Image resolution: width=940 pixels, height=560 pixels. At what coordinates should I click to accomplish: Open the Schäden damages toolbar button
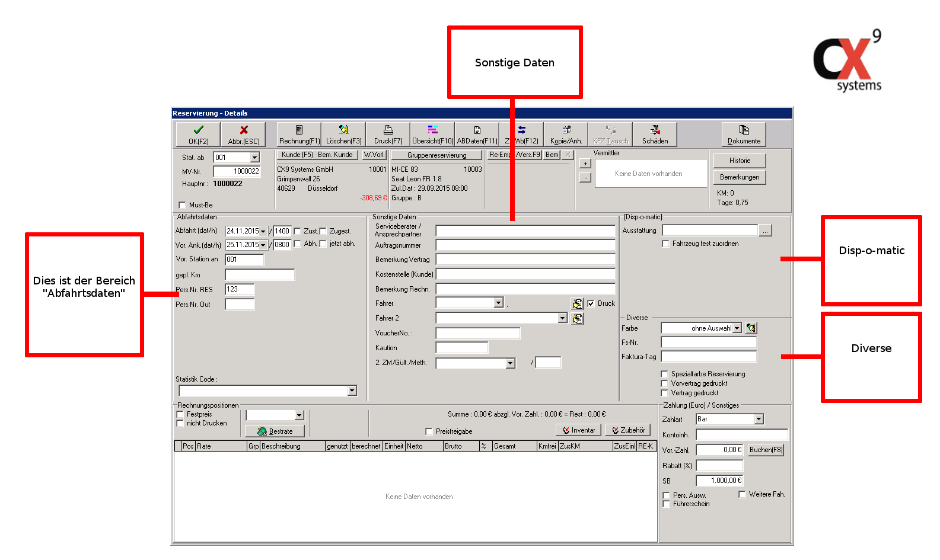click(655, 134)
